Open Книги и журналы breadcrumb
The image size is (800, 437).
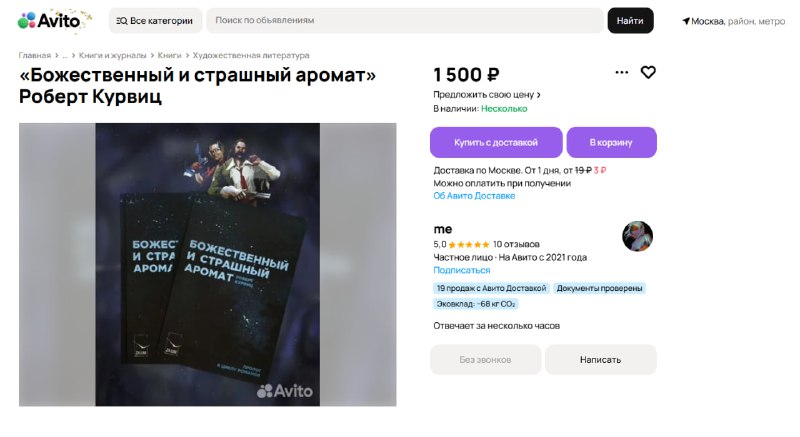click(112, 56)
